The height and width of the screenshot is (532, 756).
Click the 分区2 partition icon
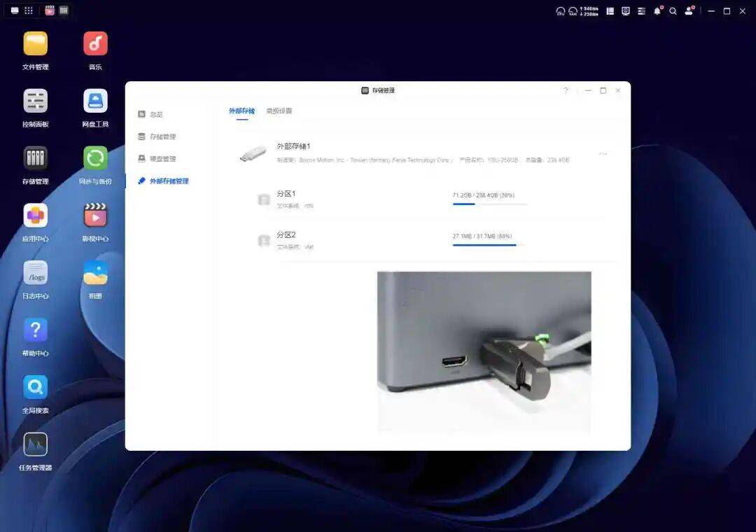(264, 240)
